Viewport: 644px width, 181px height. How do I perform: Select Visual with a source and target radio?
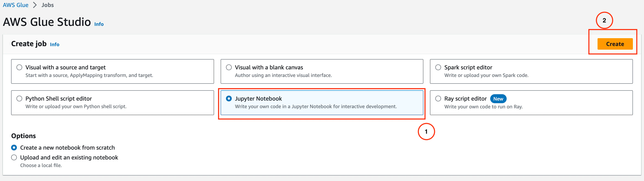pos(19,67)
